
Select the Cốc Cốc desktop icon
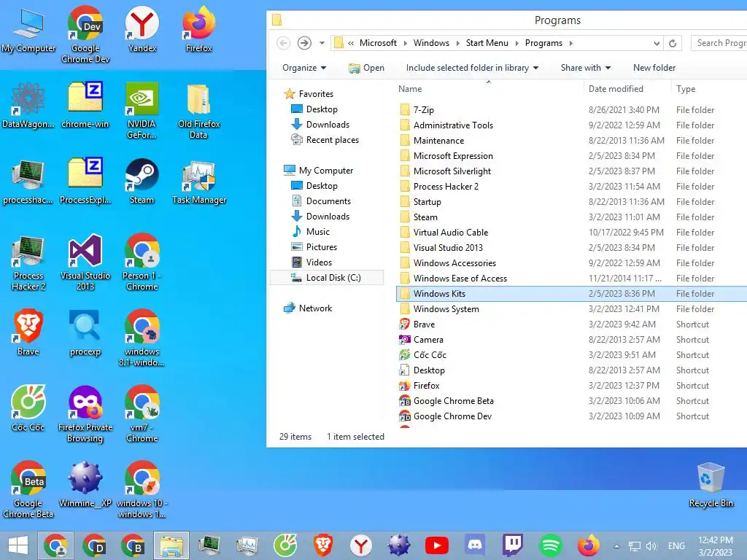pyautogui.click(x=28, y=408)
